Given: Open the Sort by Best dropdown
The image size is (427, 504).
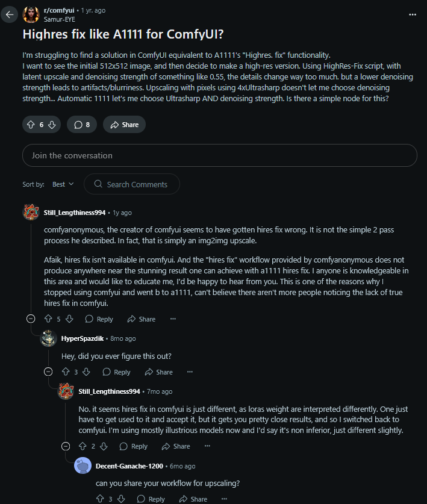Looking at the screenshot, I should 63,184.
